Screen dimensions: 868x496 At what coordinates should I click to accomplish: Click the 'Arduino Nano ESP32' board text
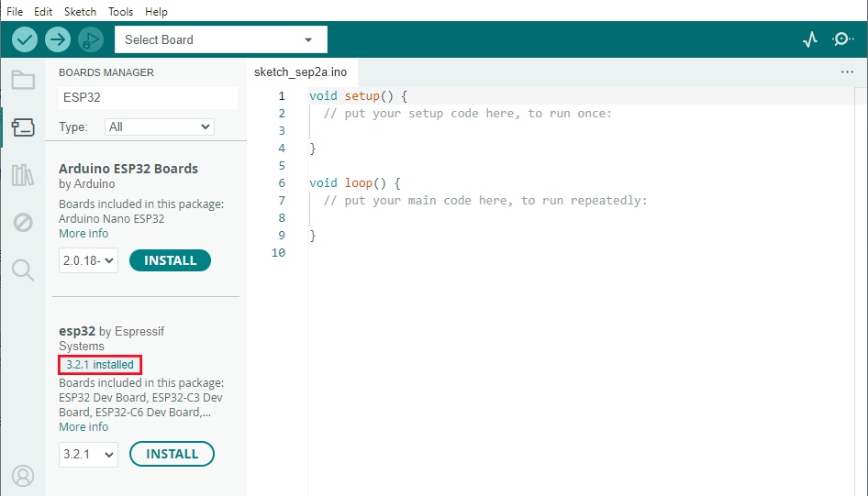pos(112,219)
